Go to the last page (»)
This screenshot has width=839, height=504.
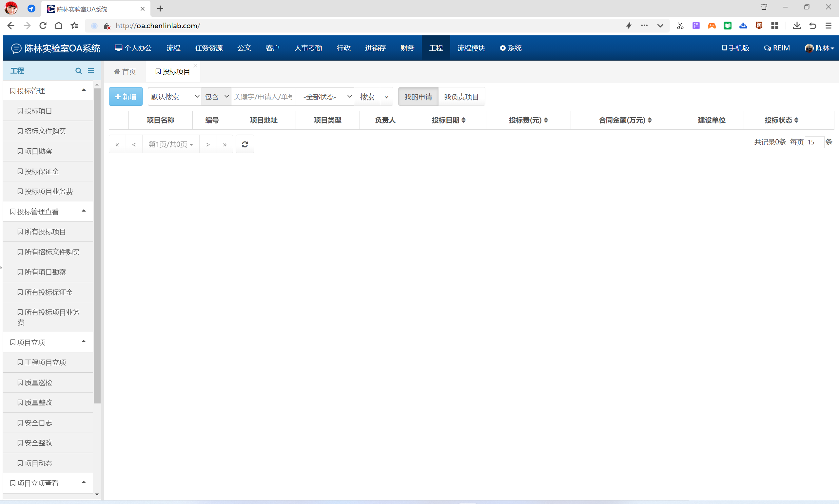tap(224, 144)
